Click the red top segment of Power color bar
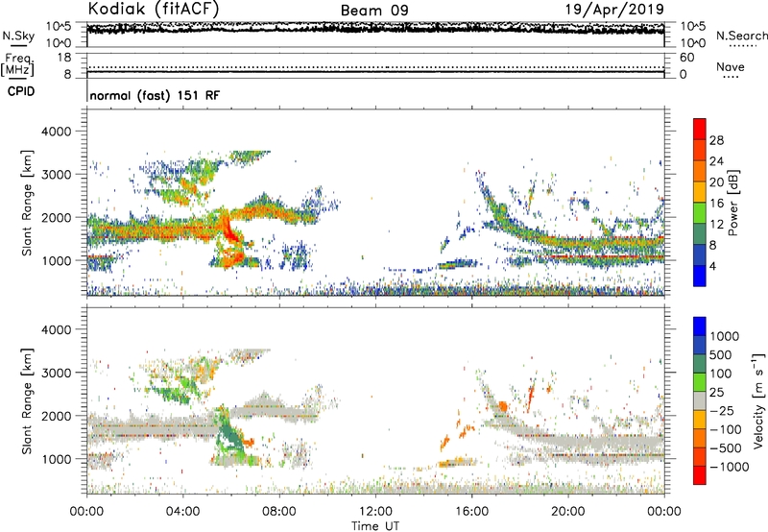Image resolution: width=768 pixels, height=532 pixels. [700, 129]
